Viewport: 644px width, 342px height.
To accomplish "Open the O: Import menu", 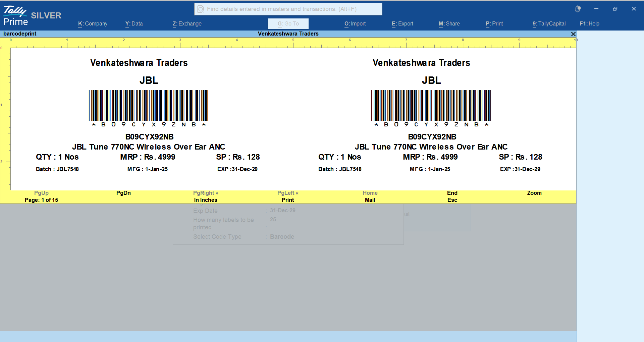I will [x=355, y=24].
